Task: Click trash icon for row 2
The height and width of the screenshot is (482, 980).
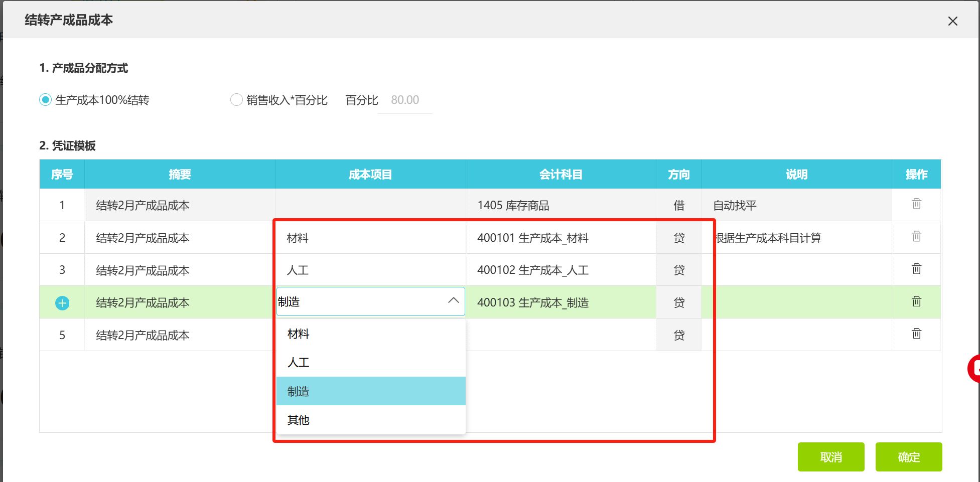Action: pyautogui.click(x=916, y=237)
